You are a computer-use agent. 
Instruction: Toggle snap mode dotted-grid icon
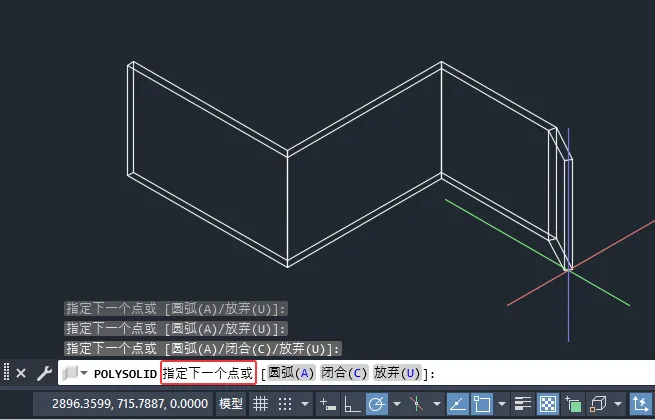(x=285, y=404)
